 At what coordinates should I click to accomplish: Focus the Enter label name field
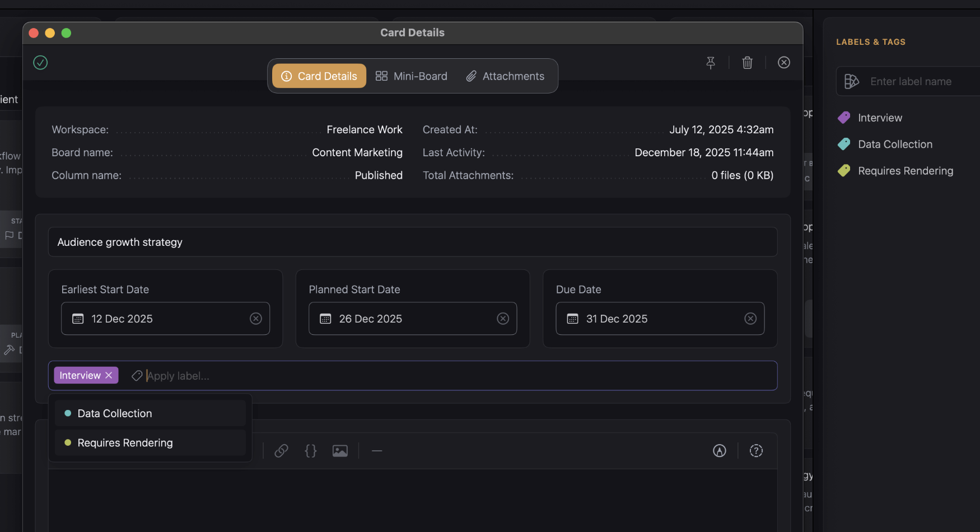pyautogui.click(x=918, y=82)
